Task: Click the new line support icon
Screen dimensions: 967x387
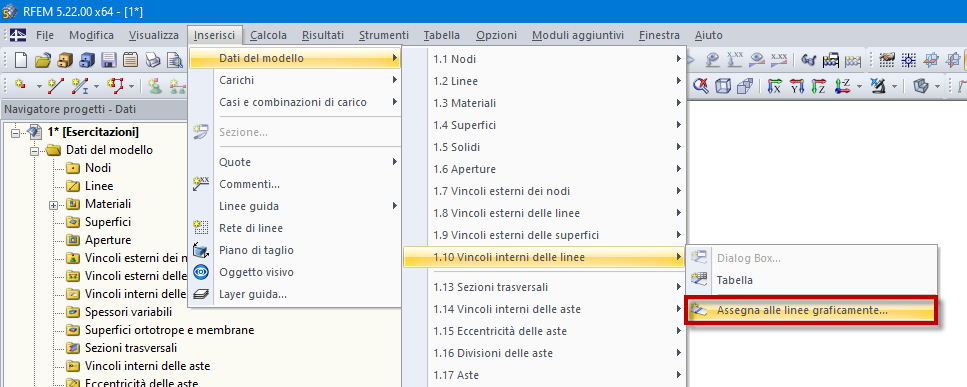Action: [x=177, y=86]
